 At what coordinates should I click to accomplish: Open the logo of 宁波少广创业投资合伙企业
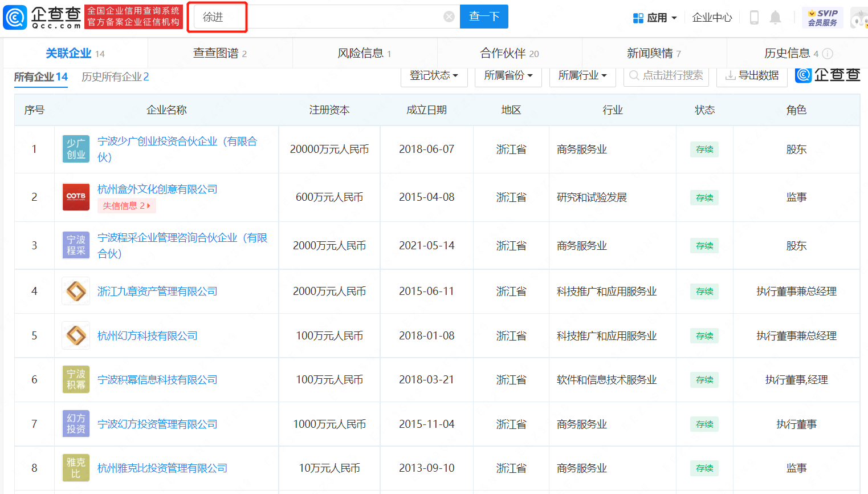[x=76, y=149]
